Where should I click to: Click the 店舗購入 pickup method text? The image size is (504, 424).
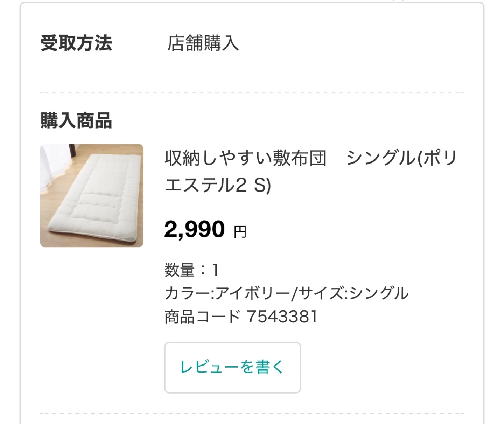click(203, 43)
